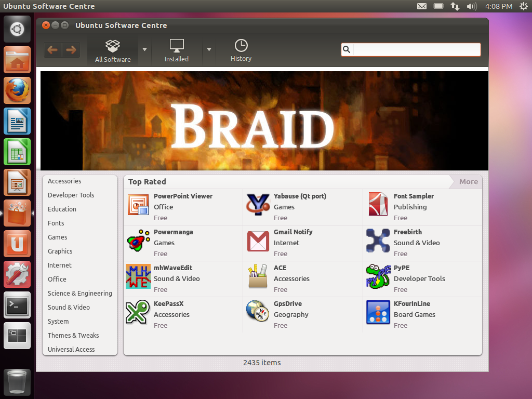Open System Settings from the launcher

point(17,274)
